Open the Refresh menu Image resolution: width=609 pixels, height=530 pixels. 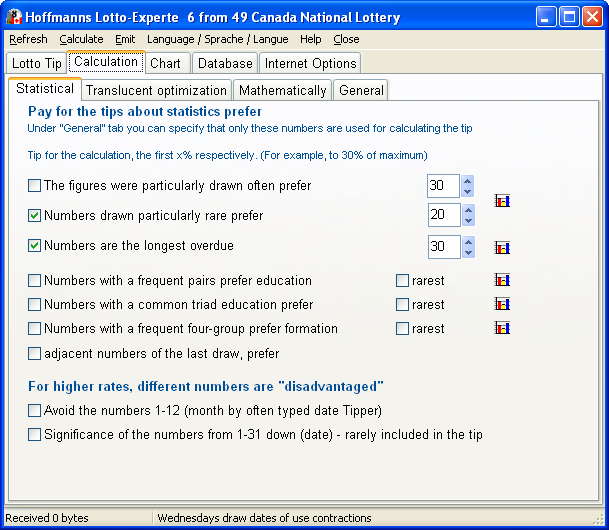click(x=28, y=39)
